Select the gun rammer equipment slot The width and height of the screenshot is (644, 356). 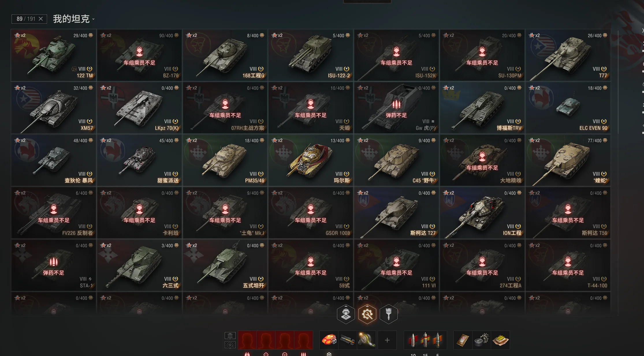[348, 340]
